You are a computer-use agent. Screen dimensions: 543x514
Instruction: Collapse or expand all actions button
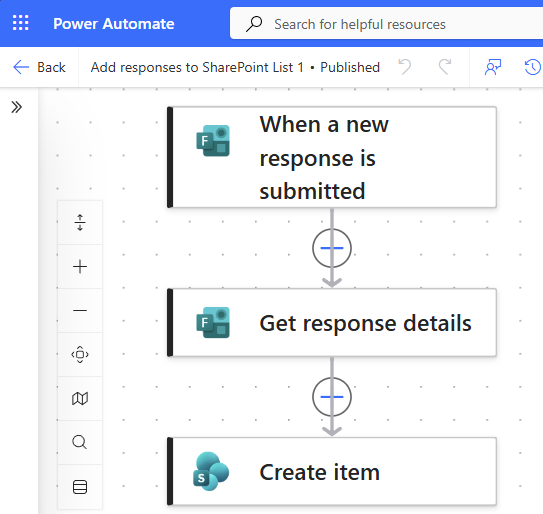click(x=80, y=222)
